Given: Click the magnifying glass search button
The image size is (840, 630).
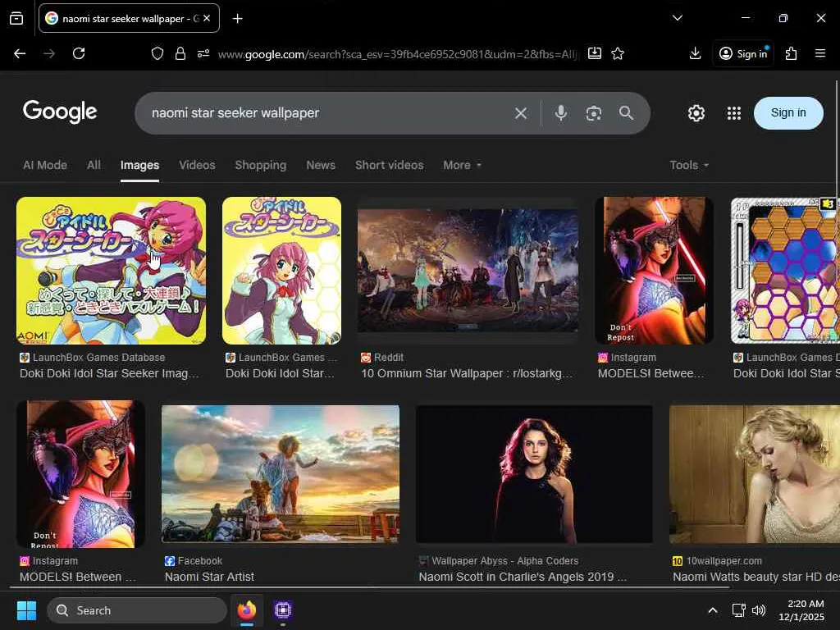Looking at the screenshot, I should 626,113.
